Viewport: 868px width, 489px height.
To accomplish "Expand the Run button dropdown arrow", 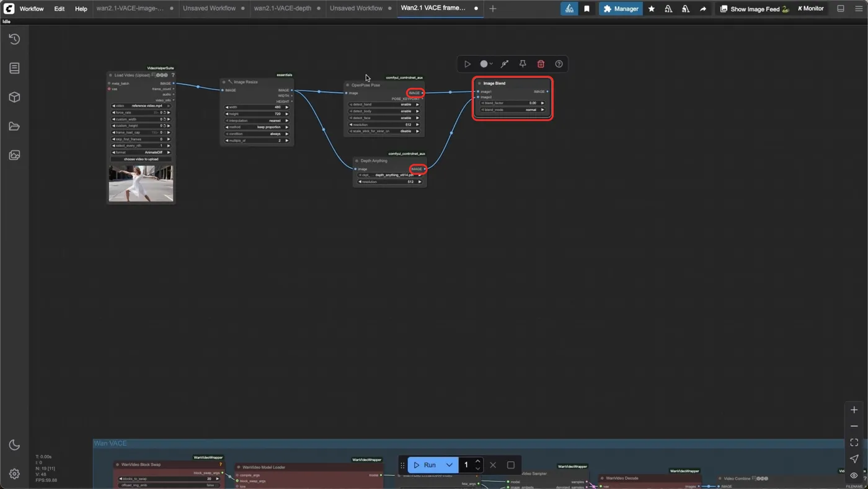I will [x=449, y=465].
